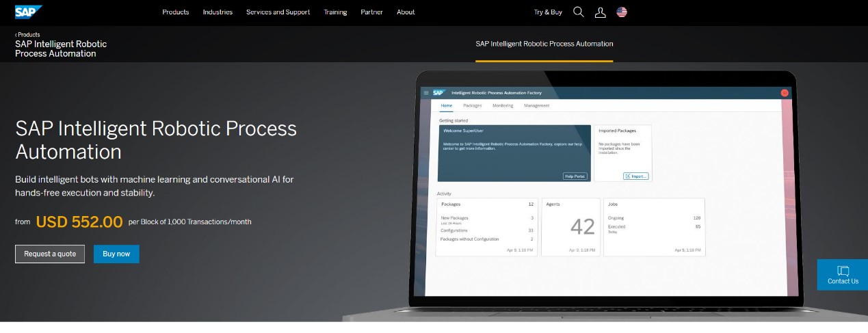Select SAP Intelligent Robotic Process Automation tab
The width and height of the screenshot is (868, 333).
[544, 44]
